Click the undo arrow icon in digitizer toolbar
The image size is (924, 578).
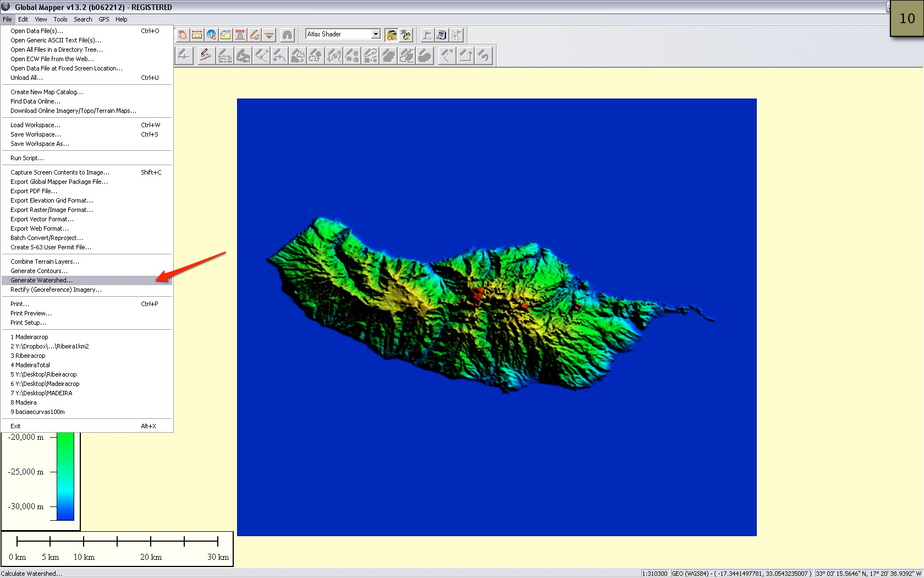pos(484,55)
